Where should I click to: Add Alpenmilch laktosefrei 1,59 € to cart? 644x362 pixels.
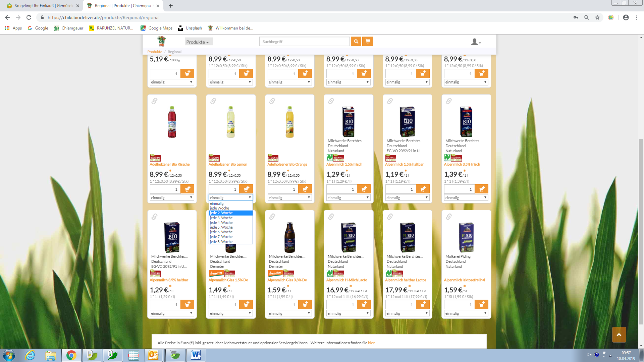coord(482,304)
